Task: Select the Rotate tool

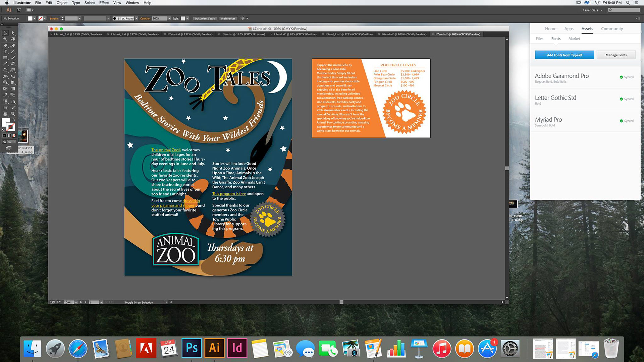Action: tap(5, 70)
